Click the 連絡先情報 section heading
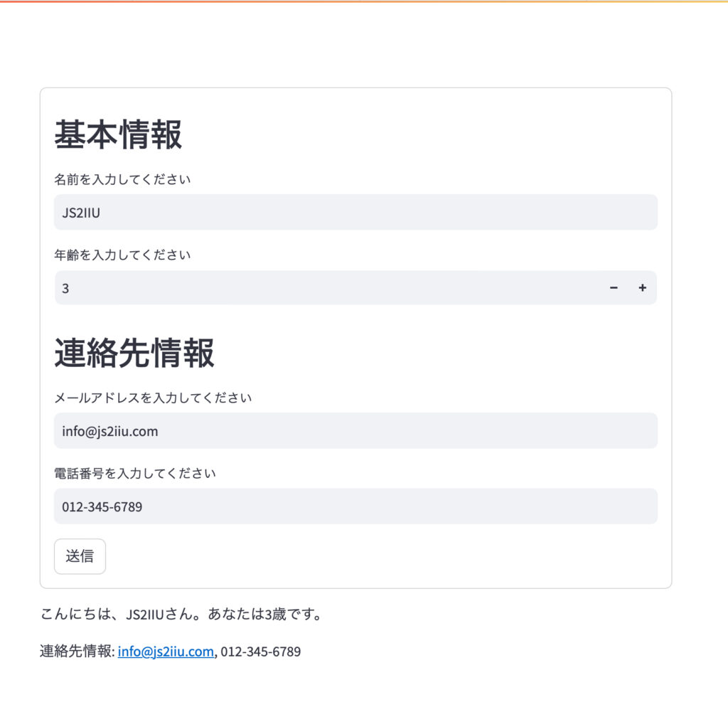The width and height of the screenshot is (728, 712). point(134,353)
